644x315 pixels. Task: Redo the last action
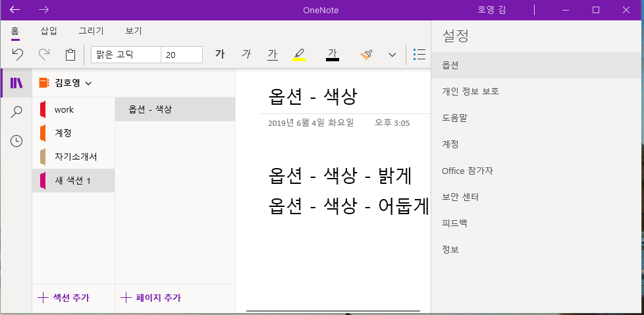[x=44, y=55]
